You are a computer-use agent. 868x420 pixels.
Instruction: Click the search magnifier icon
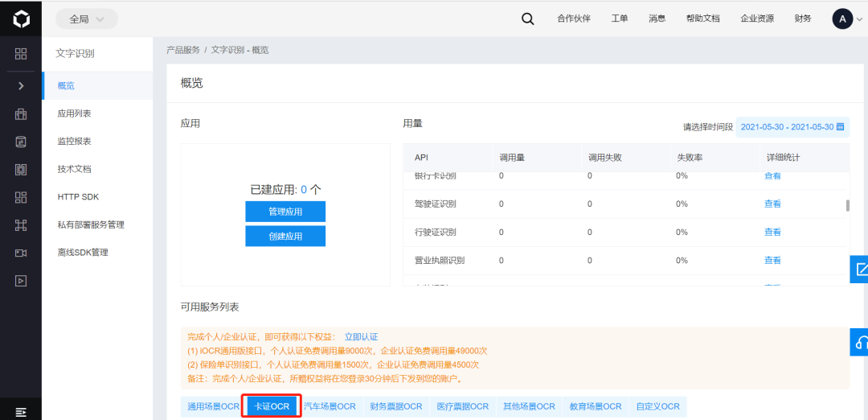[527, 19]
